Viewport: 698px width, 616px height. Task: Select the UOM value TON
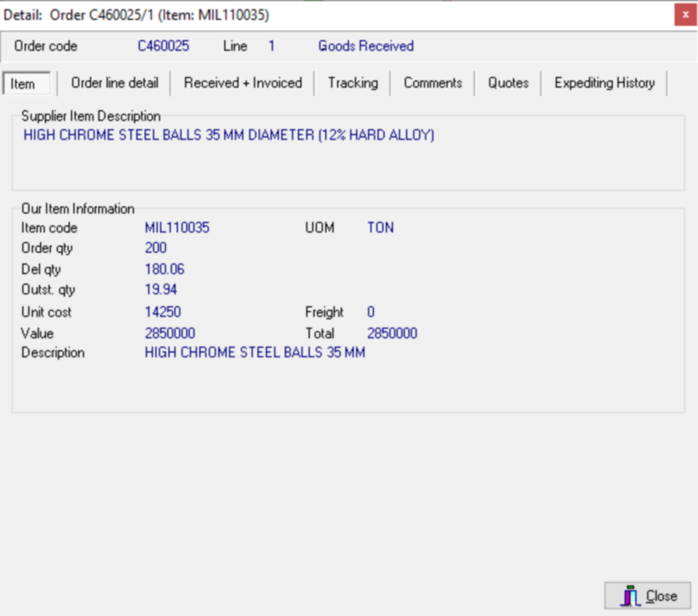click(380, 228)
